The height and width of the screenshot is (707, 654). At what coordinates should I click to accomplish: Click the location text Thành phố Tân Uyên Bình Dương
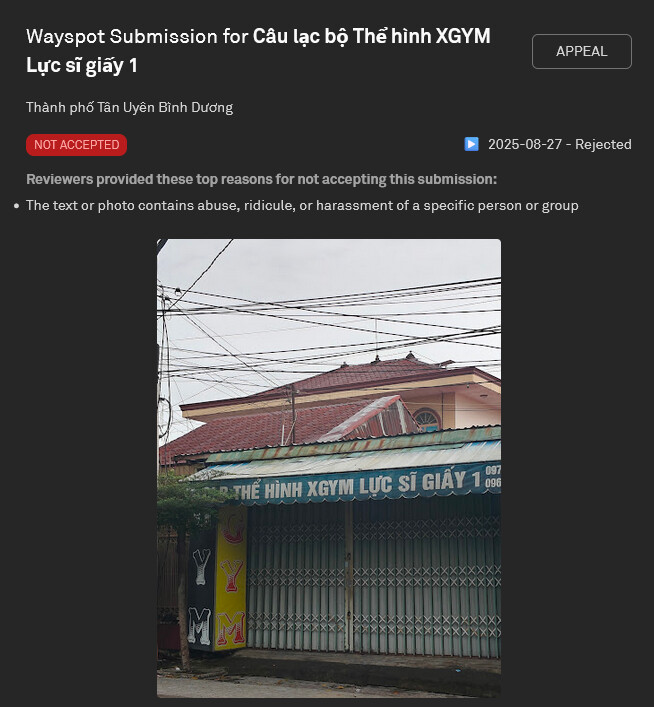pos(129,107)
